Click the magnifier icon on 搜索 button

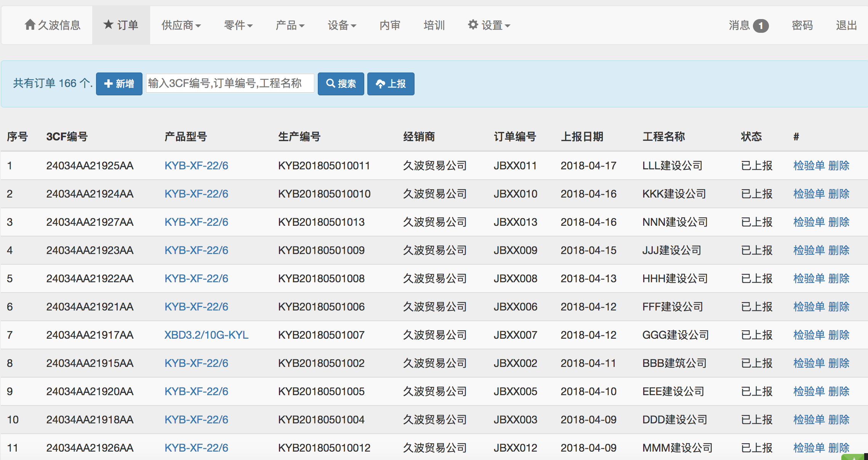pyautogui.click(x=330, y=84)
